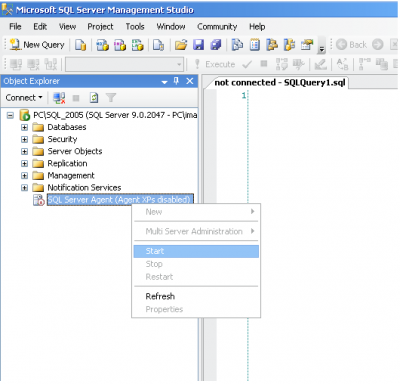Expand the Replication folder
400x384 pixels.
click(24, 163)
